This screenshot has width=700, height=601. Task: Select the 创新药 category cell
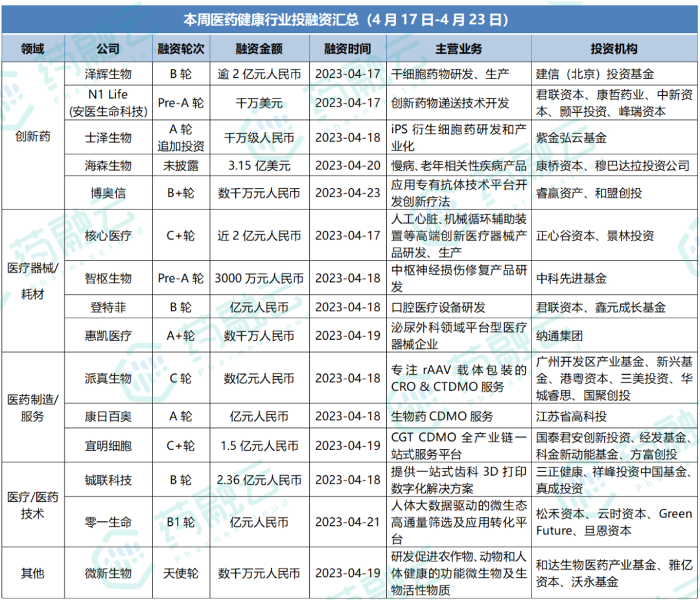[33, 136]
